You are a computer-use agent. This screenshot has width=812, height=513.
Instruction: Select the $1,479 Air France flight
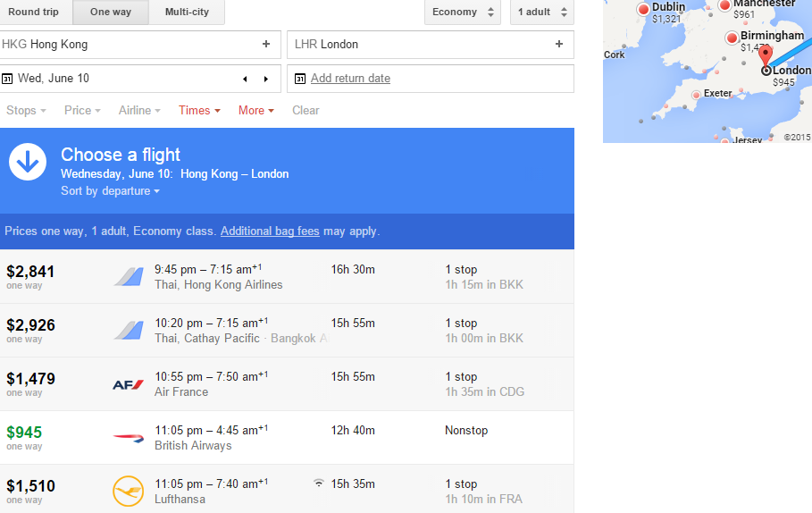[287, 384]
